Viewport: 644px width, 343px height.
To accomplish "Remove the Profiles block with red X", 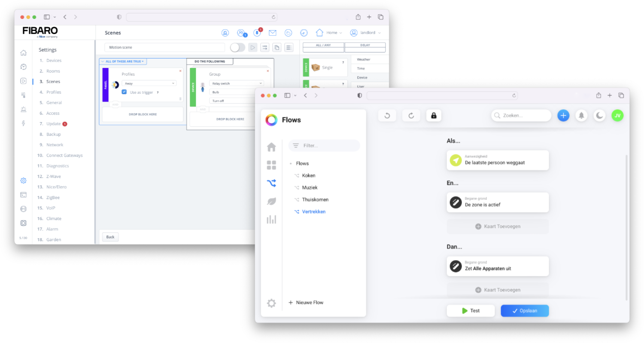I will pos(180,71).
